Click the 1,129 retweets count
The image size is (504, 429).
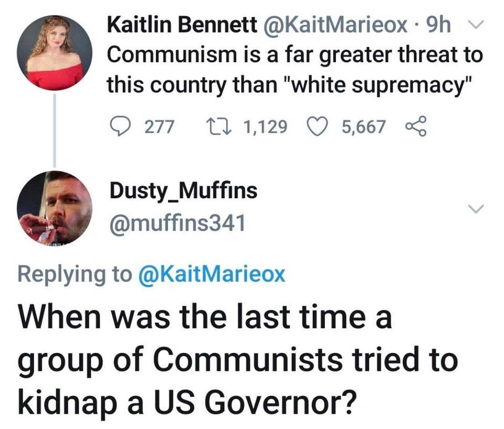[266, 126]
